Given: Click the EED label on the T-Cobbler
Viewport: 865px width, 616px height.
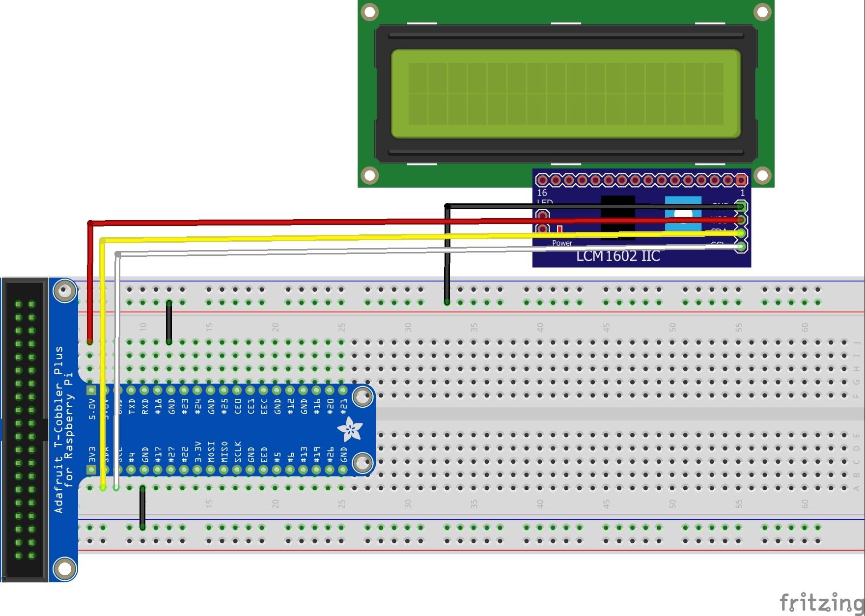Looking at the screenshot, I should pyautogui.click(x=264, y=454).
